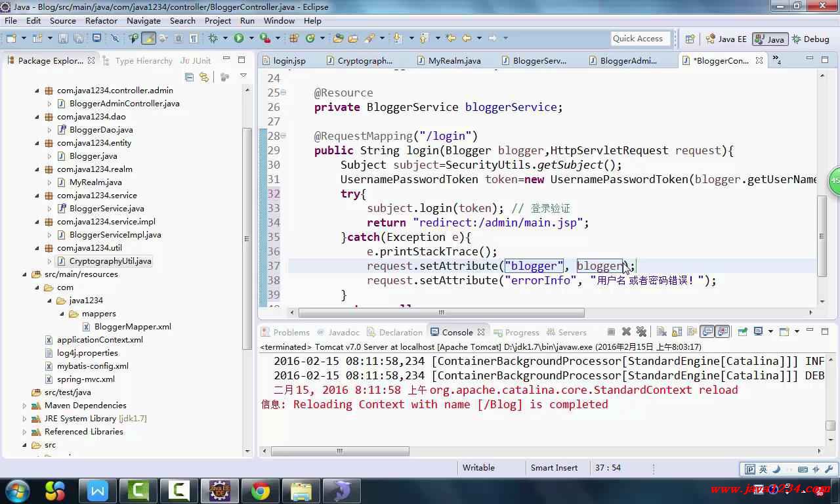840x504 pixels.
Task: Collapse the com.java1234.controller.admin package
Action: (x=37, y=91)
